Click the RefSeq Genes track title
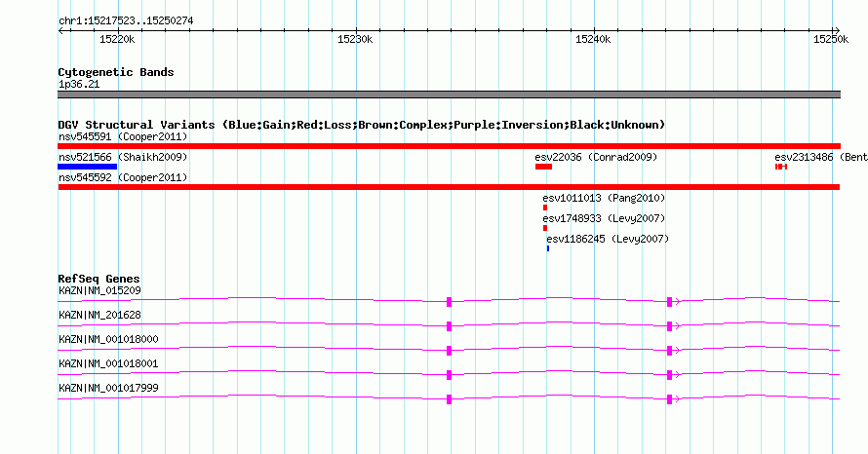 click(99, 279)
